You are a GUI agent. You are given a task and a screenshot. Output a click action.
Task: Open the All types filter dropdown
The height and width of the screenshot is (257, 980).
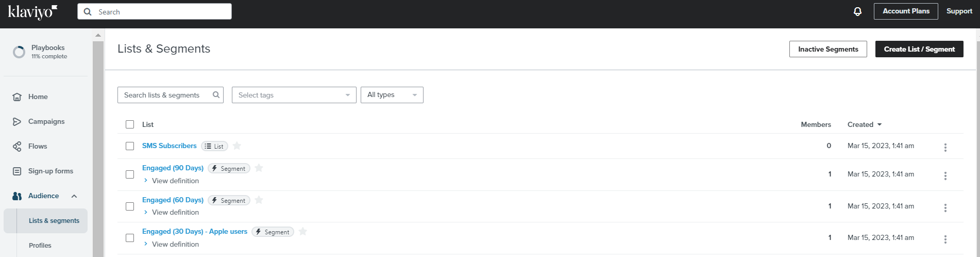pyautogui.click(x=392, y=95)
